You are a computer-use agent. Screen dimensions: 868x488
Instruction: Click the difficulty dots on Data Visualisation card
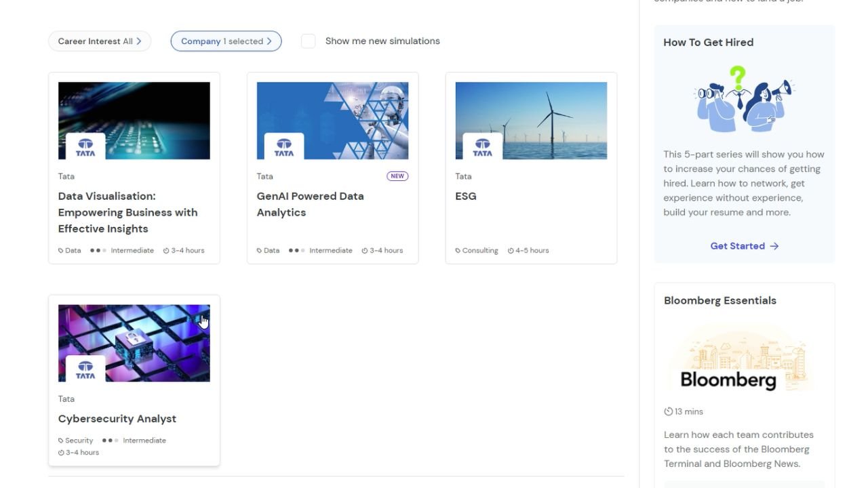pos(98,251)
